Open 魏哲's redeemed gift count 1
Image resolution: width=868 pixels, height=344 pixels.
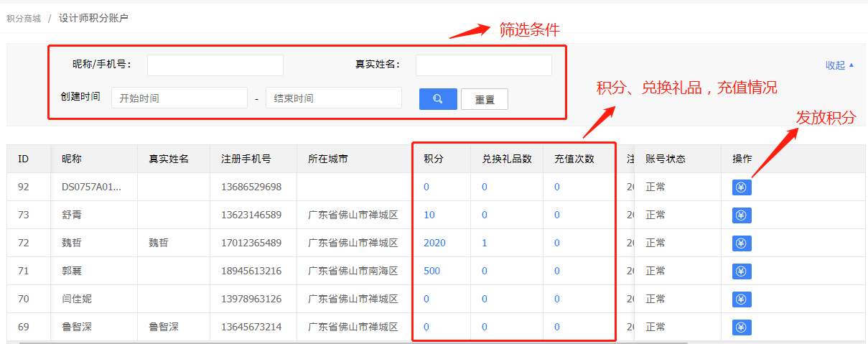(x=485, y=243)
